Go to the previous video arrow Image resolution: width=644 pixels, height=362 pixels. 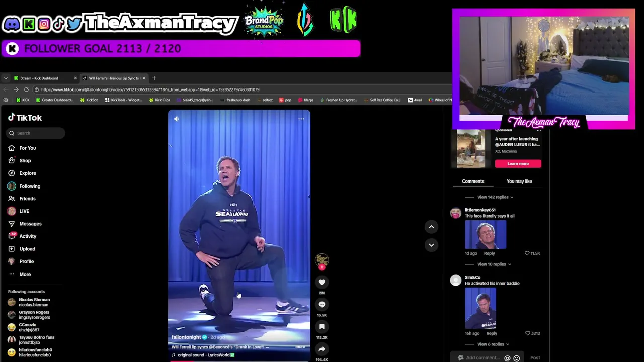pos(431,227)
